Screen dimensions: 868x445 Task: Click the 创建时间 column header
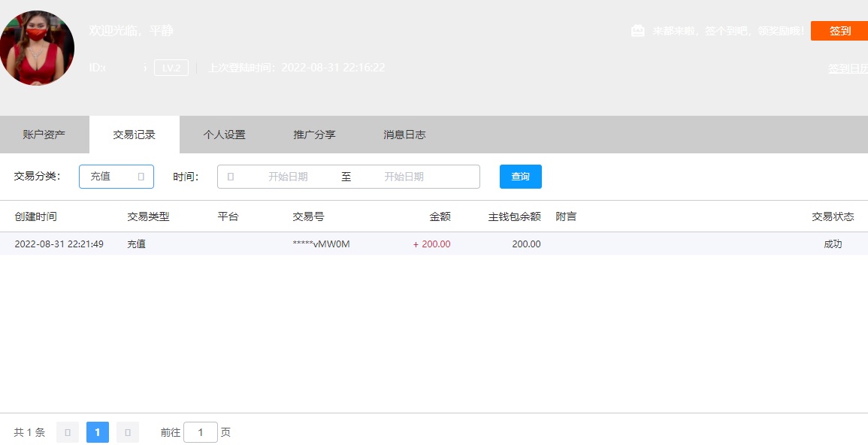(35, 216)
